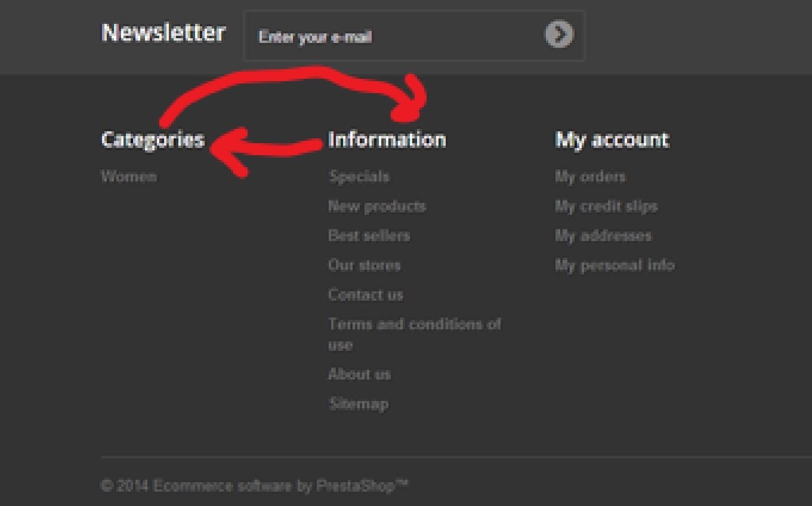Viewport: 812px width, 506px height.
Task: Open Terms and conditions of use
Action: (415, 334)
